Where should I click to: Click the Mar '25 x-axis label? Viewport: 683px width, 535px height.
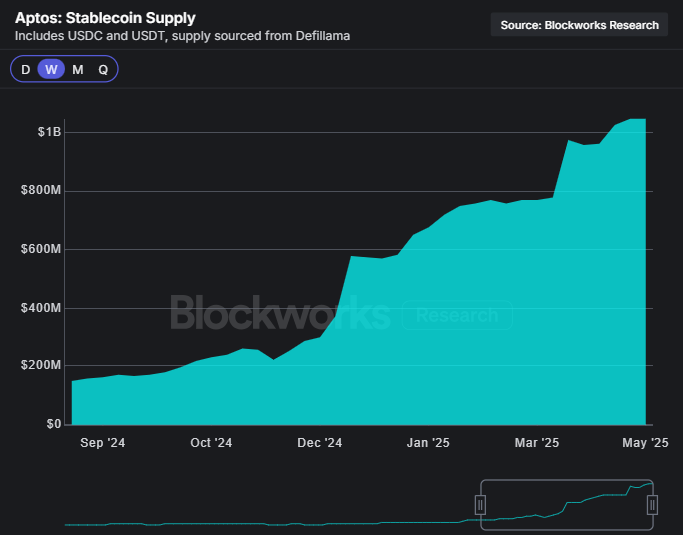tap(537, 443)
